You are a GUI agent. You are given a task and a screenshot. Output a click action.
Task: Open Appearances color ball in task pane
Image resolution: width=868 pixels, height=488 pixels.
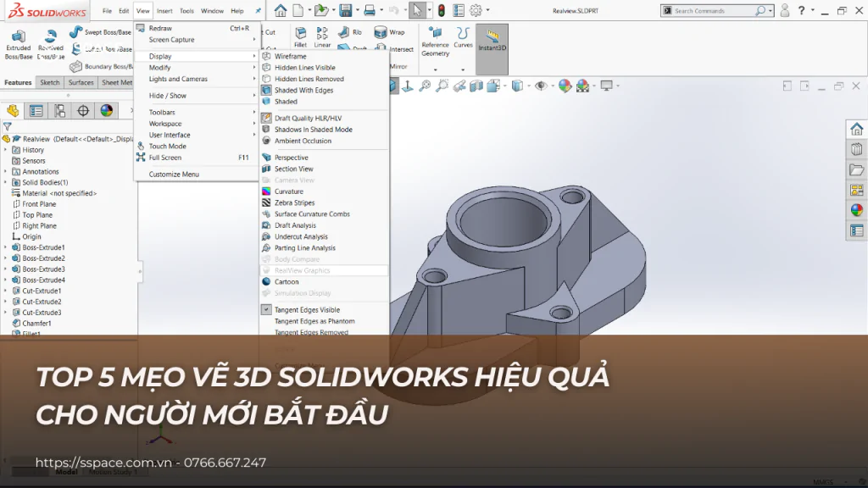[x=856, y=210]
